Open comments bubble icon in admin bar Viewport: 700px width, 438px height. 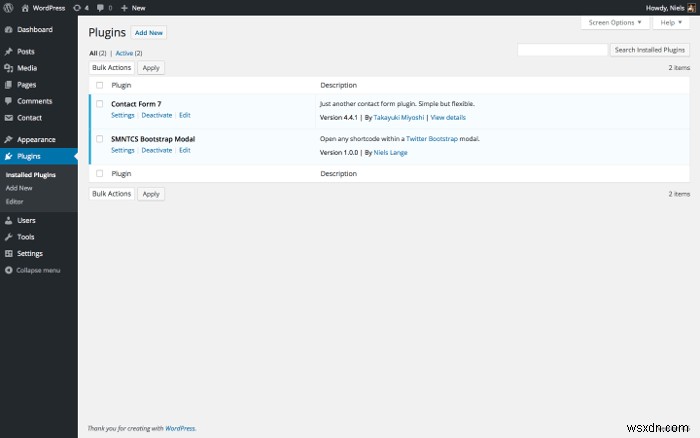[x=100, y=8]
